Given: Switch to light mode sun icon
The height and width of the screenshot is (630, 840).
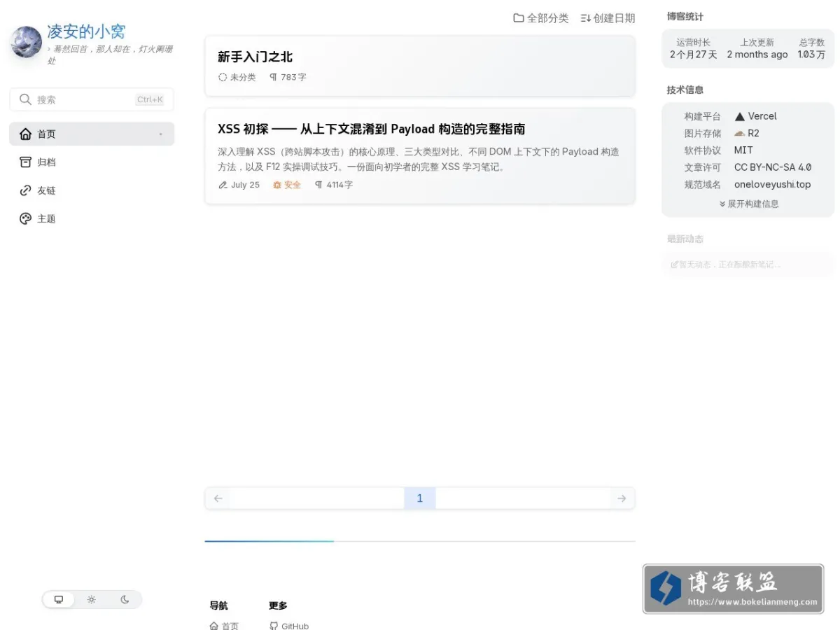Looking at the screenshot, I should (92, 599).
